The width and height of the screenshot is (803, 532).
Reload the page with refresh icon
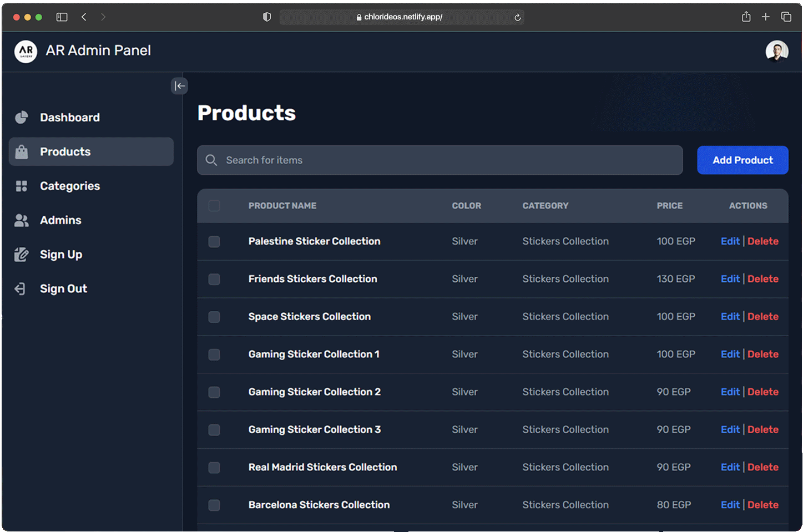click(x=517, y=17)
